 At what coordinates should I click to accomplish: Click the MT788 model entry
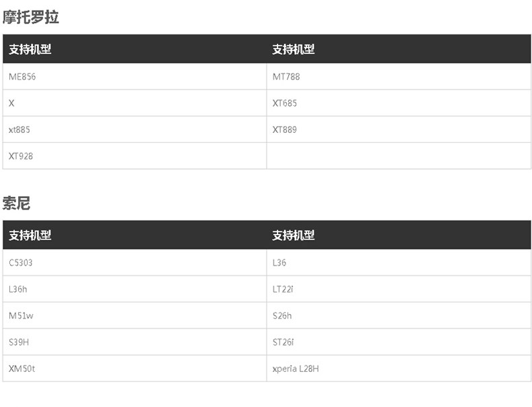click(x=286, y=77)
